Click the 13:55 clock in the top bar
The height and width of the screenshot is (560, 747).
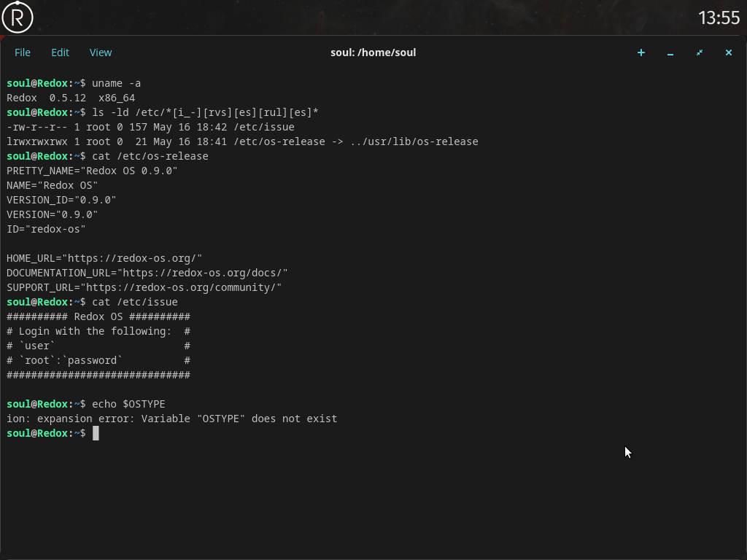point(719,18)
